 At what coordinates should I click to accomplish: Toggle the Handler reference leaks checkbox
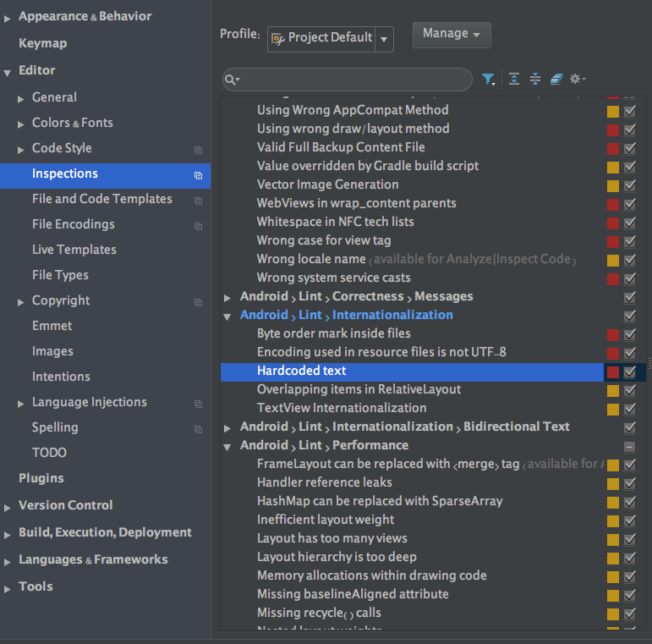pos(630,483)
